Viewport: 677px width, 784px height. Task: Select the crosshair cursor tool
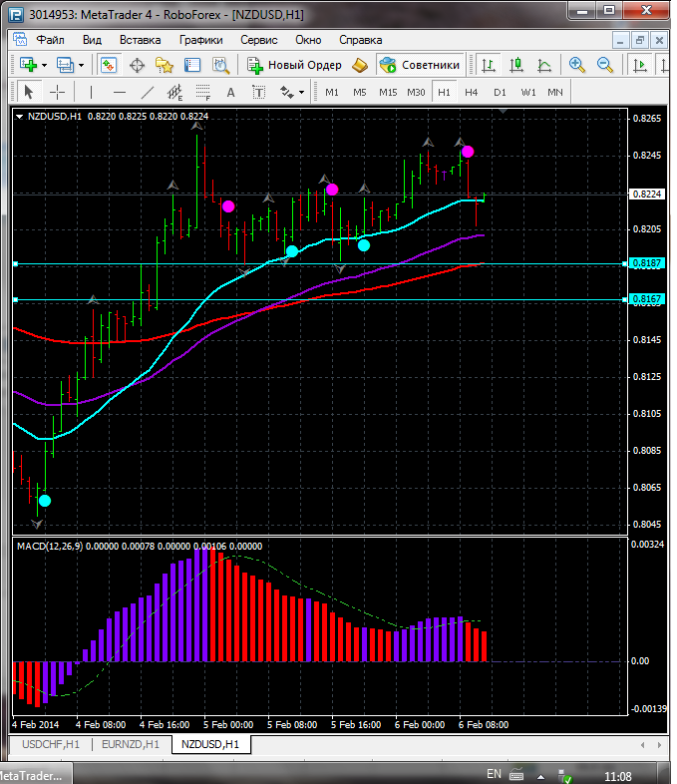(x=58, y=92)
